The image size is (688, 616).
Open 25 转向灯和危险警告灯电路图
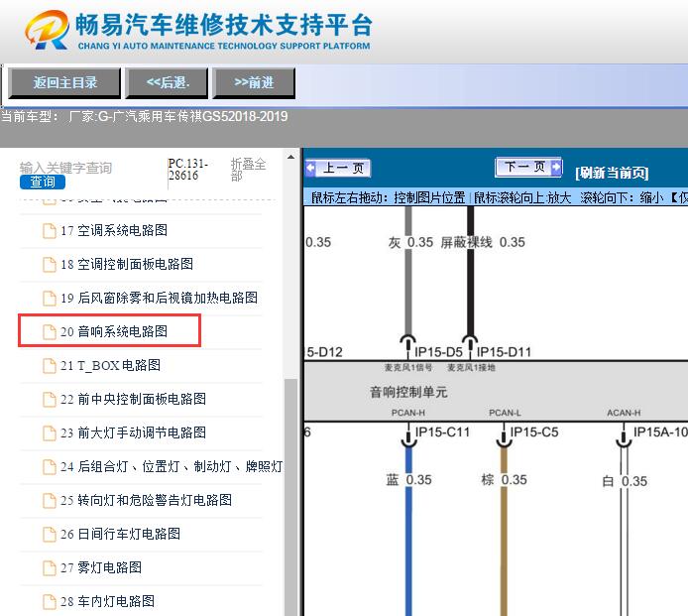(146, 500)
